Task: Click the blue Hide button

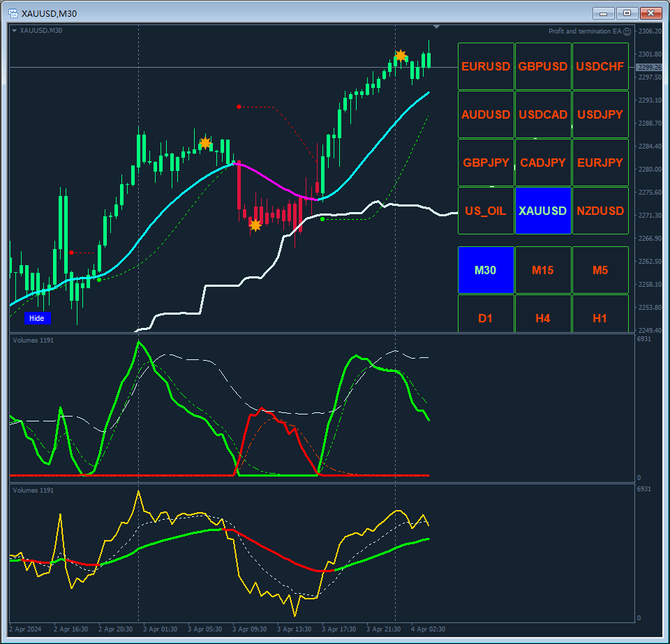Action: [x=38, y=318]
